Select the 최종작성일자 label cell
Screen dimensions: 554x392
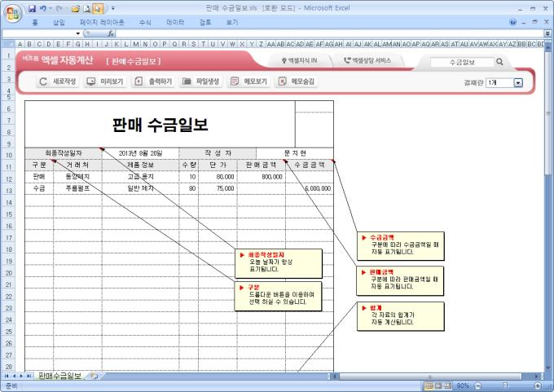point(64,153)
